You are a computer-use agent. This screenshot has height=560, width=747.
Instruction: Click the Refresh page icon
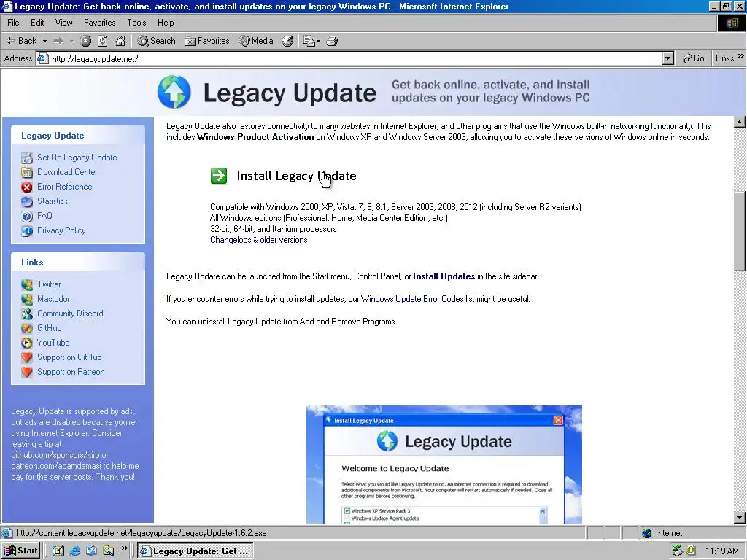pyautogui.click(x=103, y=41)
